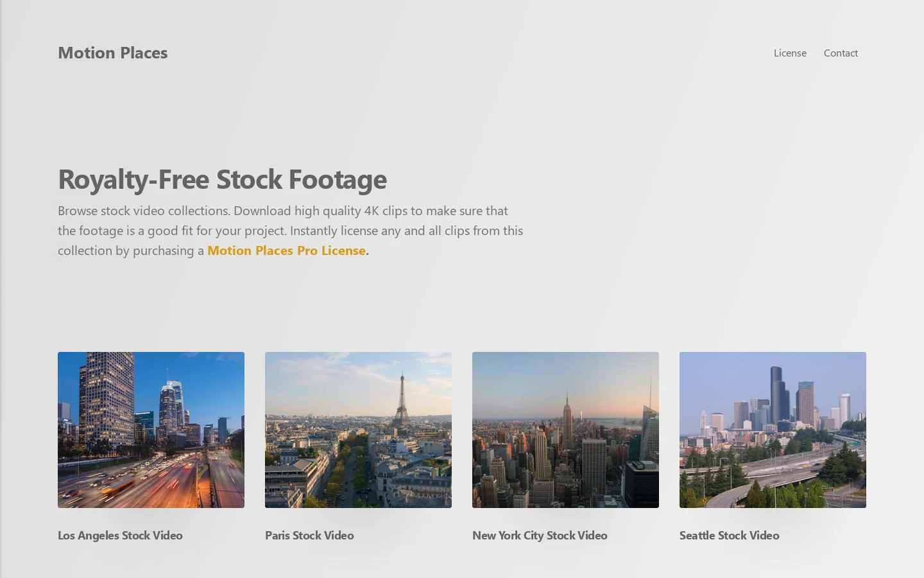924x578 pixels.
Task: Open the License page link
Action: click(790, 53)
